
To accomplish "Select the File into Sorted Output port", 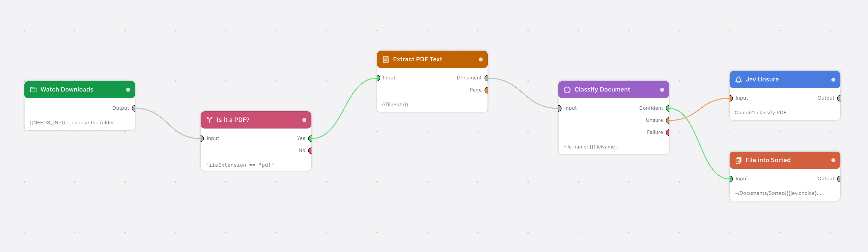I will point(839,179).
